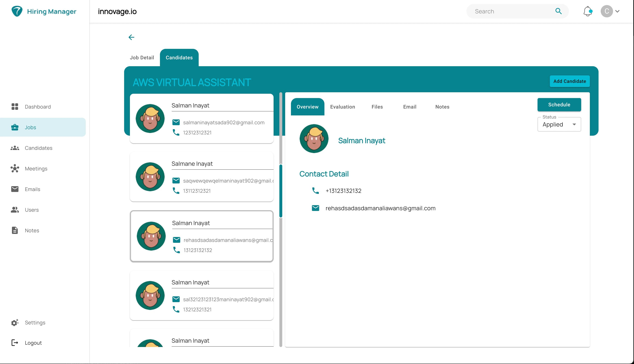Open Jobs in the sidebar
This screenshot has height=364, width=634.
pos(43,127)
